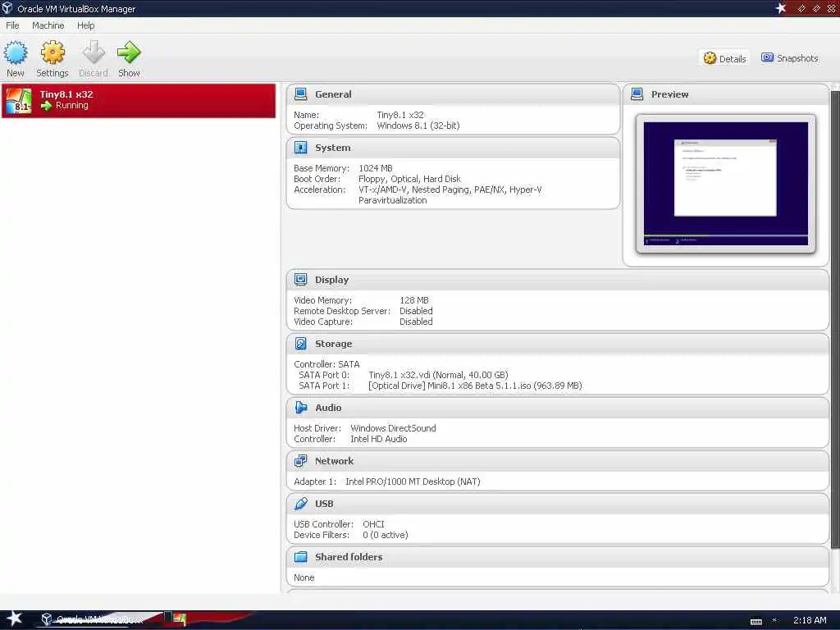Click the Tiny8.1 x32 Windows icon
This screenshot has height=630, width=840.
pyautogui.click(x=19, y=101)
